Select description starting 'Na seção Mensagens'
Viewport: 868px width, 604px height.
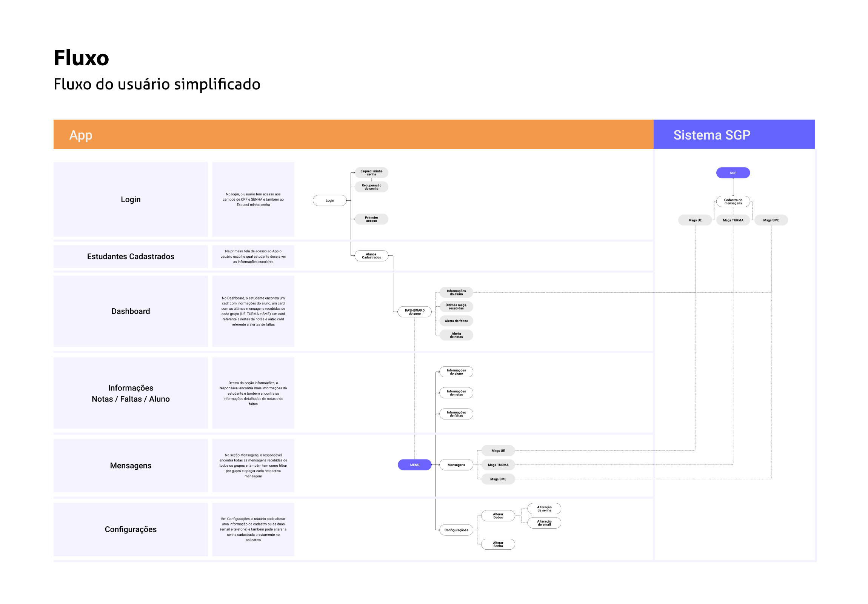[253, 466]
